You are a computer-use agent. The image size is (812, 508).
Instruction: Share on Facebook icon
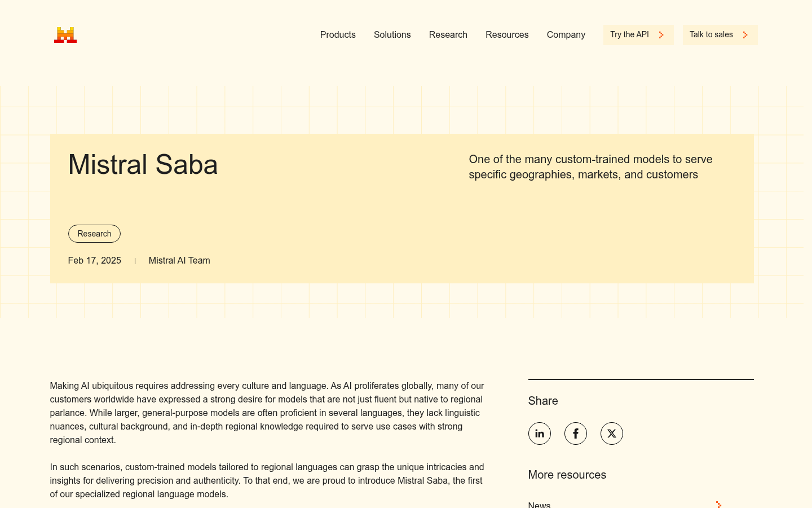click(576, 433)
